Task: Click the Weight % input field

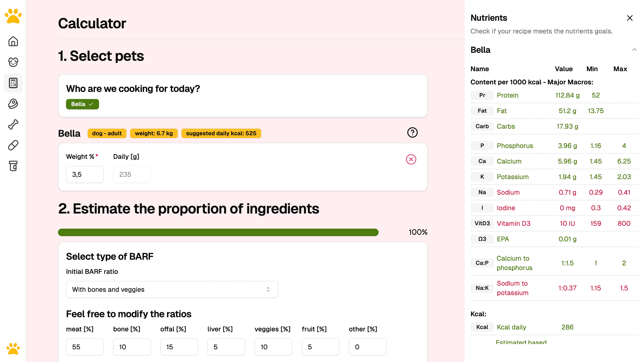Action: (x=84, y=174)
